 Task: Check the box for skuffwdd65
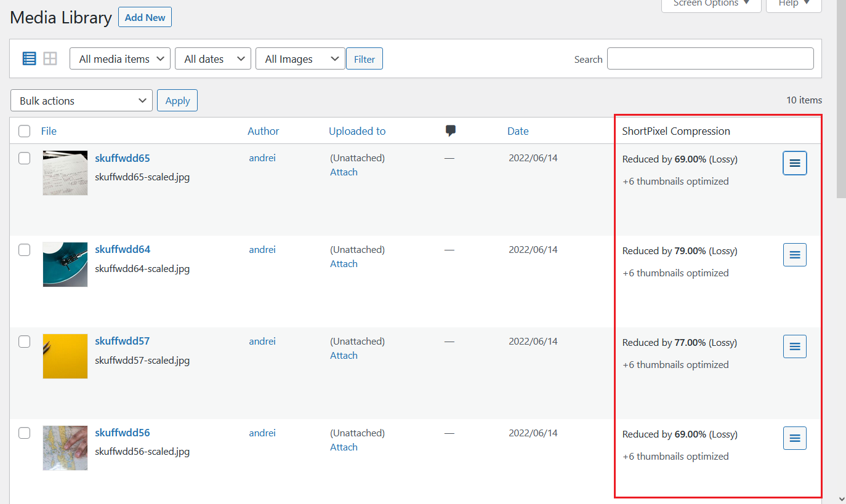click(x=25, y=158)
